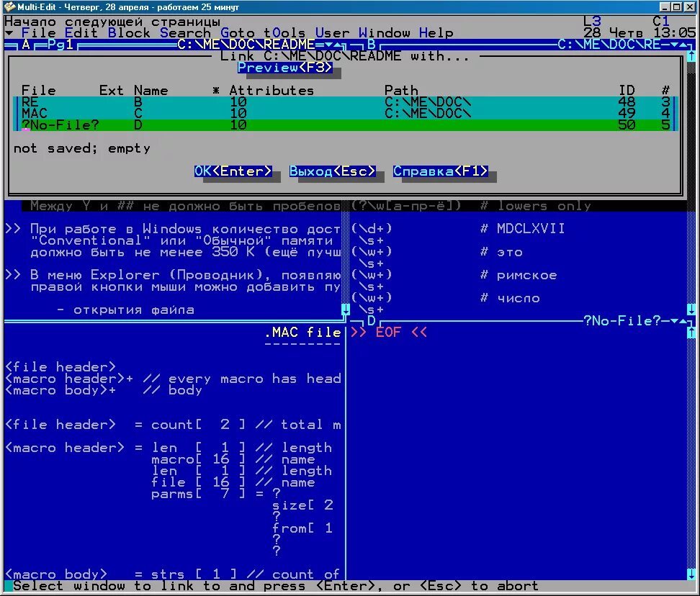The height and width of the screenshot is (596, 700).
Task: Click the '# римское' comment in window B
Action: 519,275
